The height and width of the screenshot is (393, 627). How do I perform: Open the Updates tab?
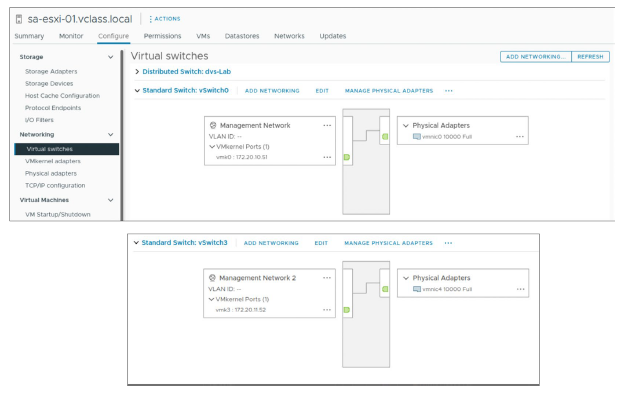(333, 36)
